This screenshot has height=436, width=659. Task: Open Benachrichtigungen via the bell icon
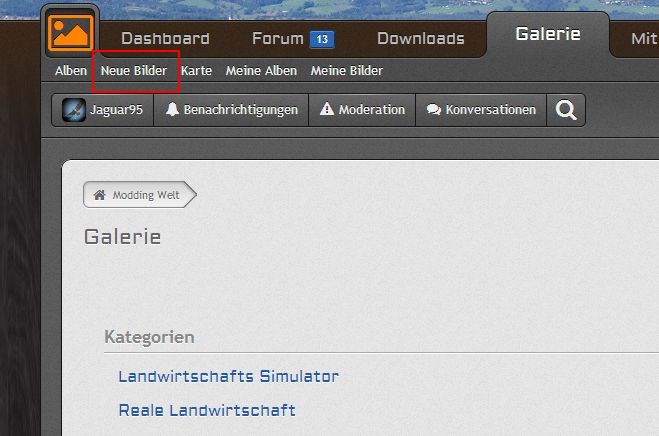coord(173,110)
